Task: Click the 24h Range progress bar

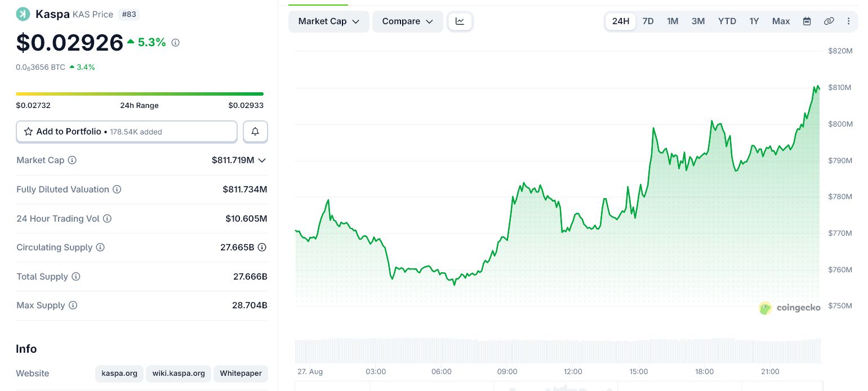Action: tap(140, 94)
